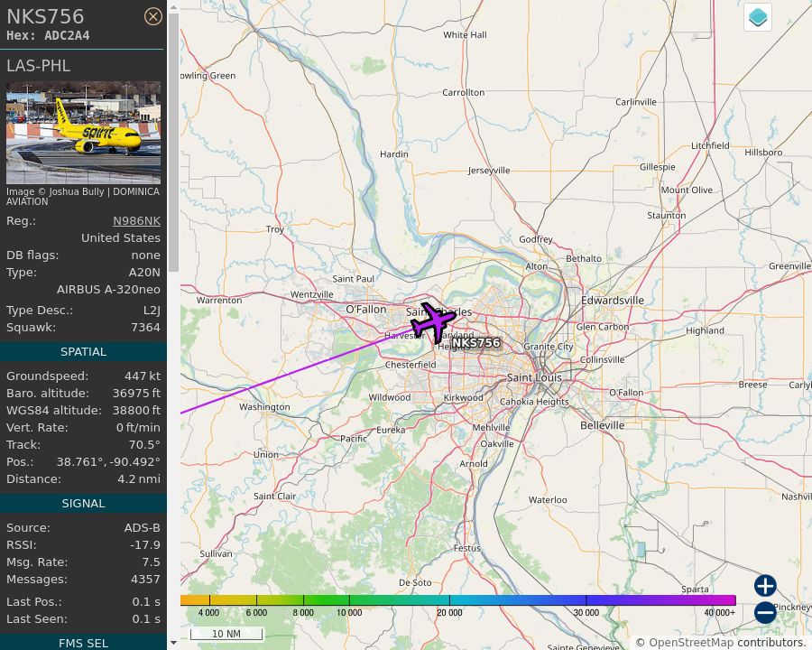The image size is (812, 650).
Task: Close the NKS756 info panel
Action: (153, 16)
